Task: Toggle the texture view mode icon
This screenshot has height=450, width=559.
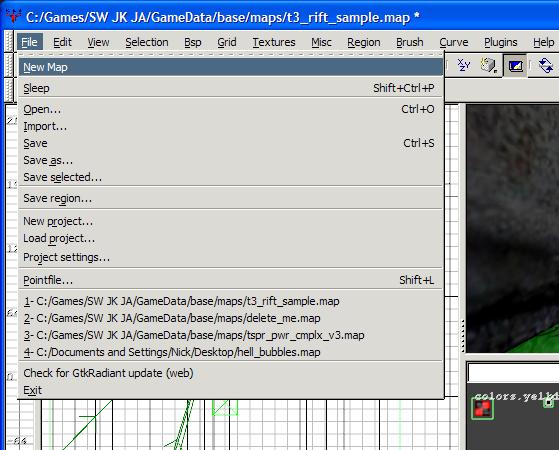Action: [515, 66]
